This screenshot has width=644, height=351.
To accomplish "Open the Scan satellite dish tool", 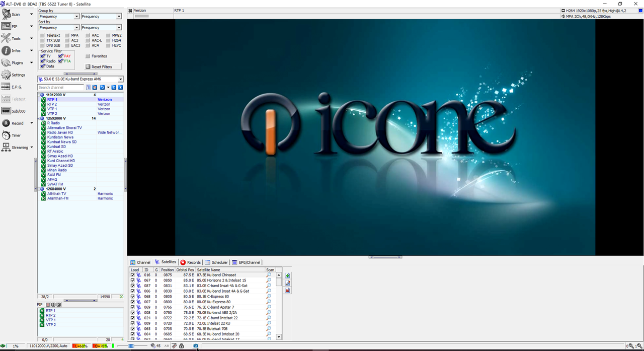I will pyautogui.click(x=6, y=14).
